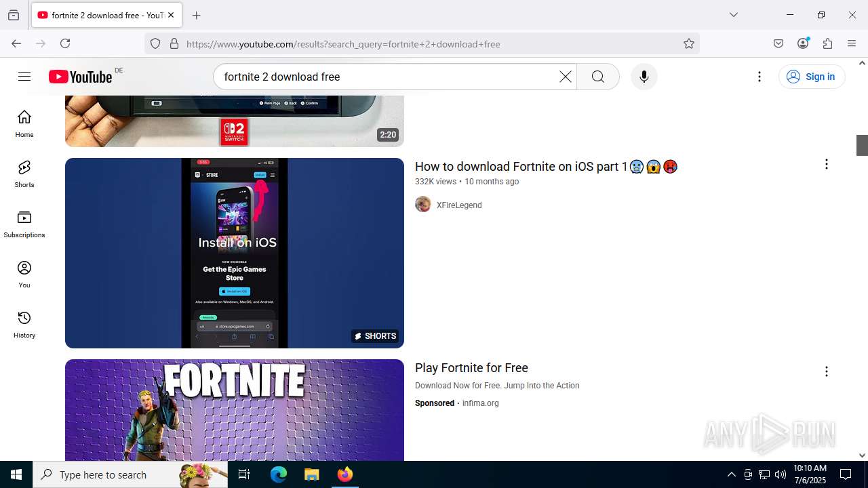Visit infima.org sponsor link
The width and height of the screenshot is (868, 488).
(x=480, y=403)
